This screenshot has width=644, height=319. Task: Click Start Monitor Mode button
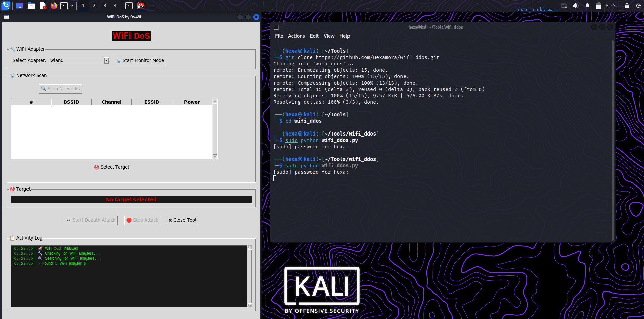pyautogui.click(x=140, y=61)
